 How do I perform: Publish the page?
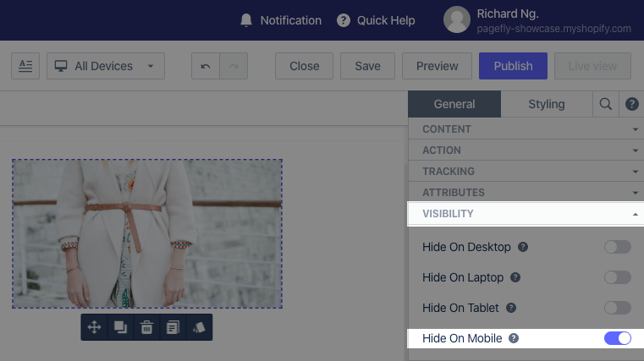513,66
